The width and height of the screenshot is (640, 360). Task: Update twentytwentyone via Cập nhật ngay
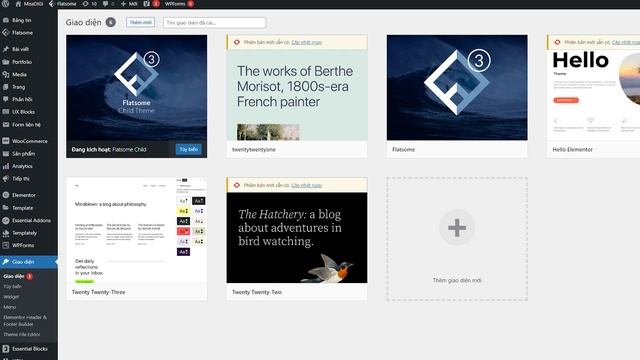tap(307, 42)
